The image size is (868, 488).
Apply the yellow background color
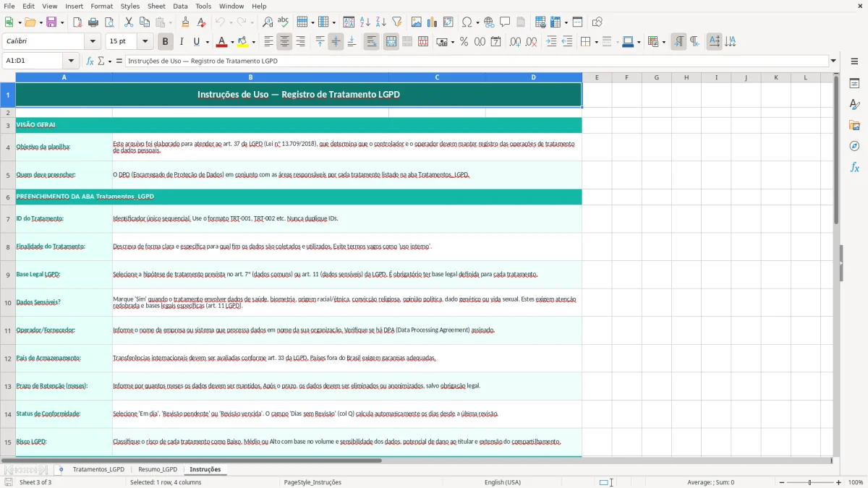(x=243, y=42)
